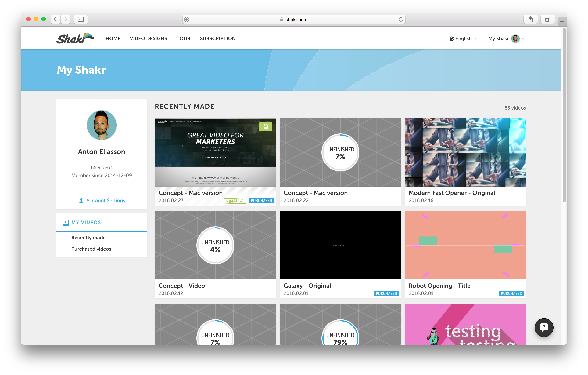Open Account Settings link
Image resolution: width=588 pixels, height=375 pixels.
tap(105, 200)
